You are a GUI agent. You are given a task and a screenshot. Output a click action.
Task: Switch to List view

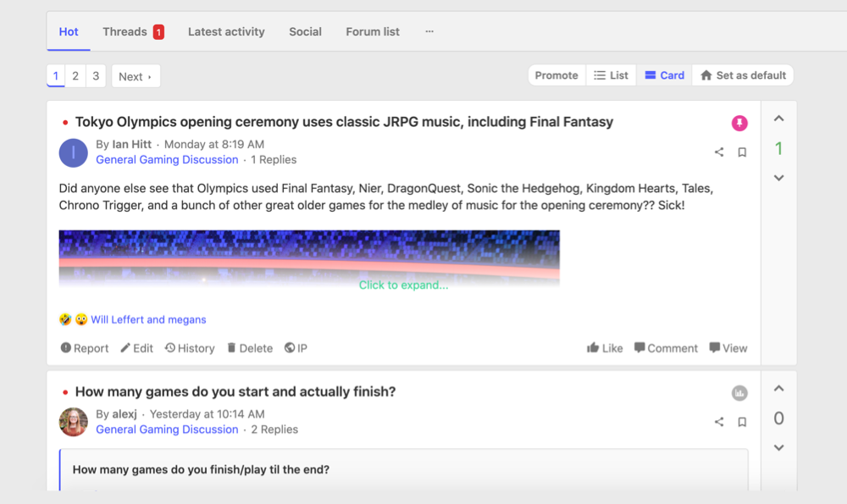coord(611,75)
